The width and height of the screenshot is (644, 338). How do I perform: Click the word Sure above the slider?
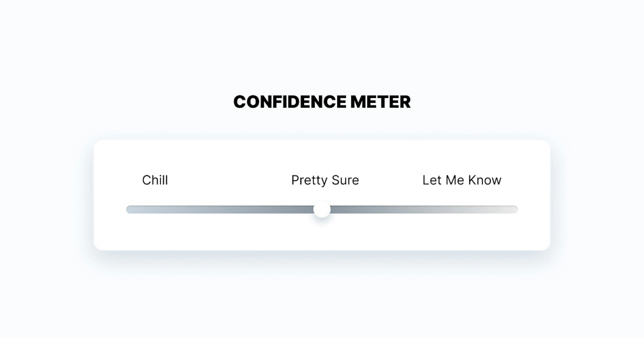345,180
